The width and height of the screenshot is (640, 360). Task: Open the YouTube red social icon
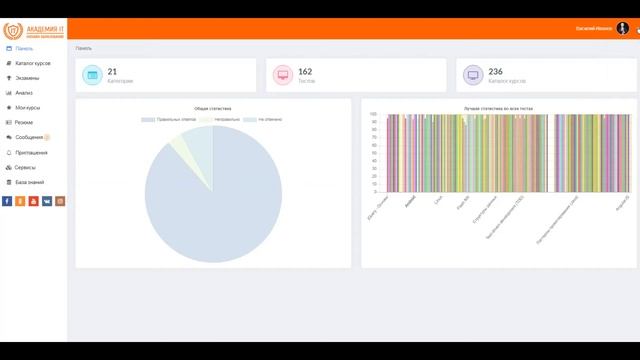[33, 201]
